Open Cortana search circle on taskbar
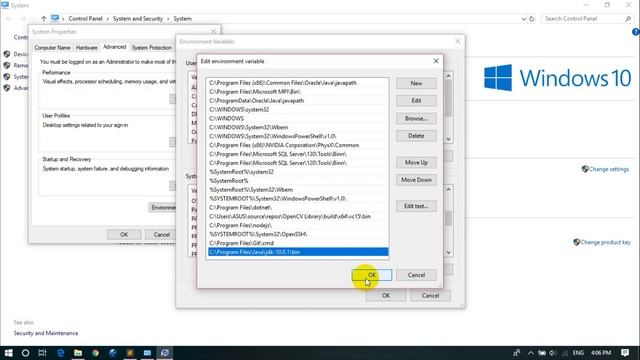This screenshot has height=360, width=640. (x=25, y=353)
